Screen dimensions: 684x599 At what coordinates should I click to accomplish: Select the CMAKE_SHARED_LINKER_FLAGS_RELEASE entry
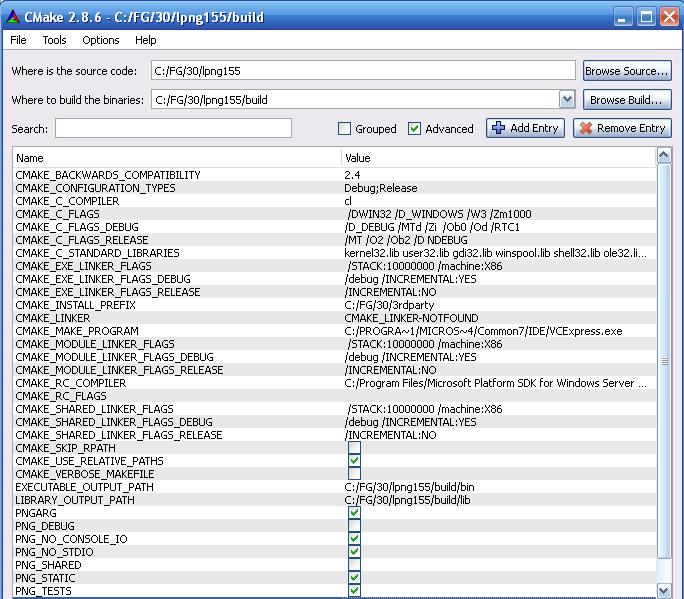click(119, 435)
